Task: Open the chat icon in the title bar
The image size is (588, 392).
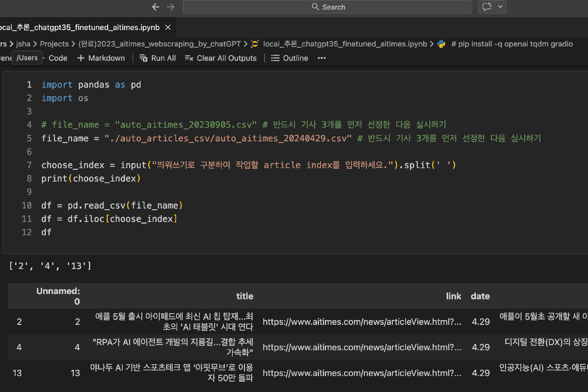Action: (487, 7)
